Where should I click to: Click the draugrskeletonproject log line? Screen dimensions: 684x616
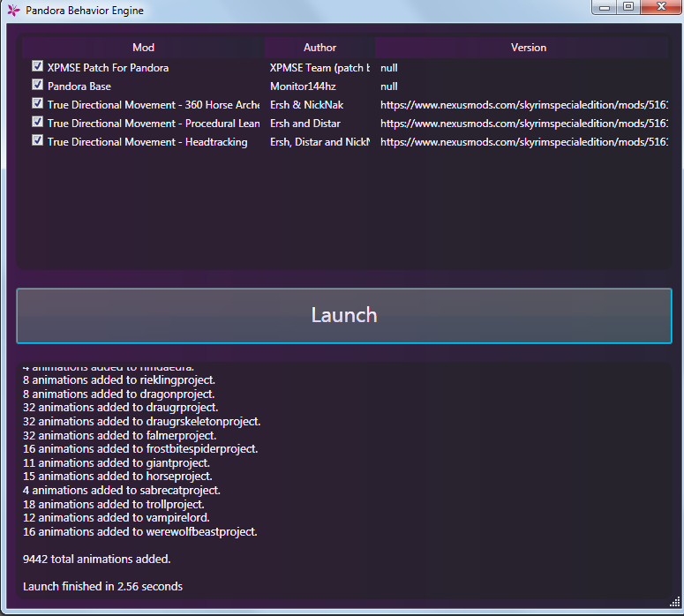[142, 422]
